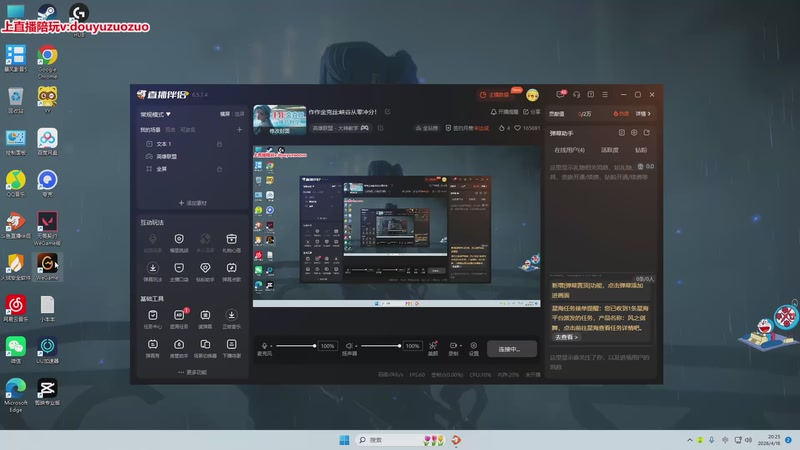
Task: Switch to 在线用户(4) tab
Action: [x=569, y=150]
